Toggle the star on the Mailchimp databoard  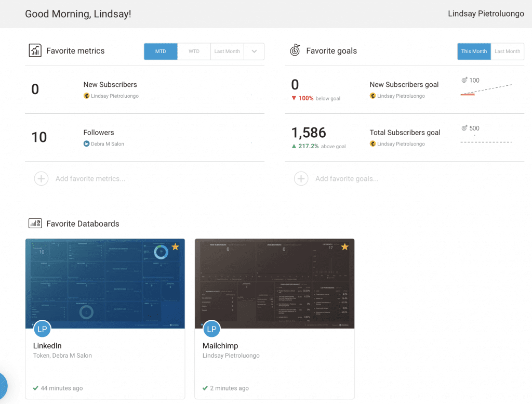344,247
